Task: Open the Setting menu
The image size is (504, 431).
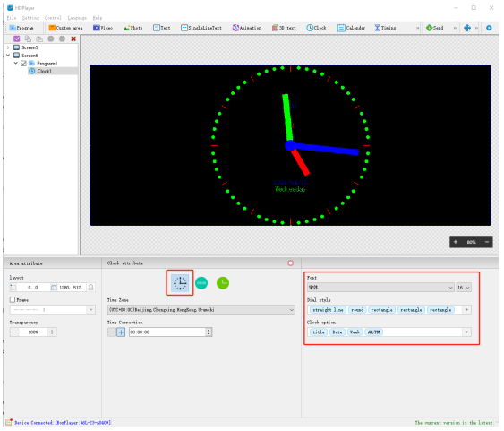Action: 30,18
